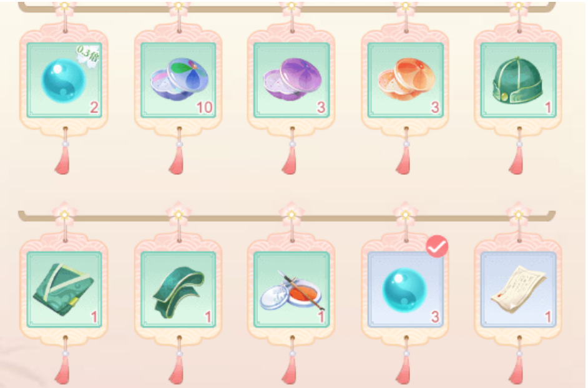Tap the pink tassel under the green boots

tap(176, 370)
